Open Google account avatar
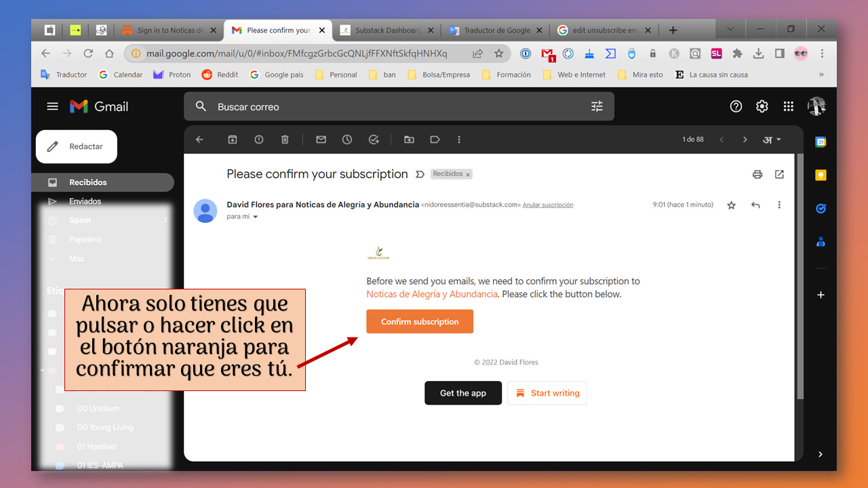 (x=816, y=106)
